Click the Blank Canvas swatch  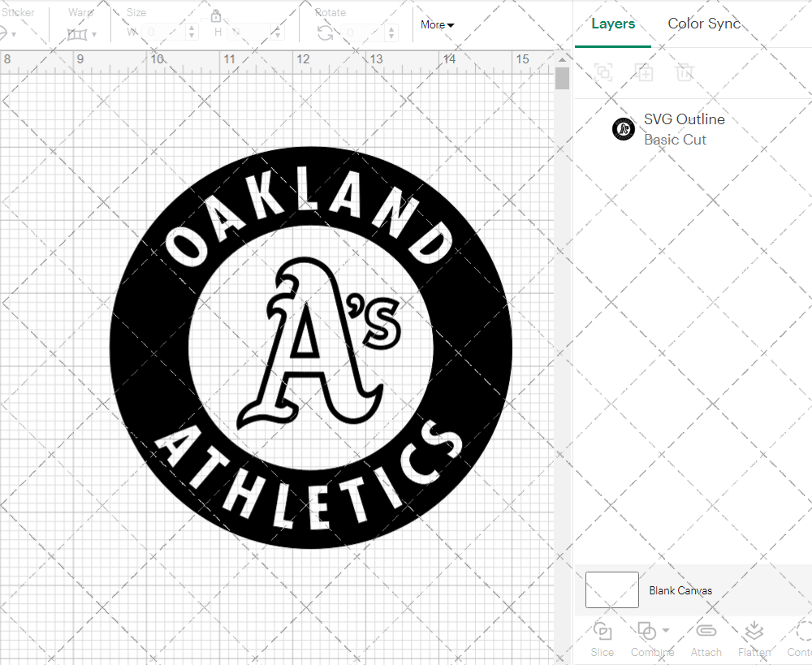click(x=611, y=589)
